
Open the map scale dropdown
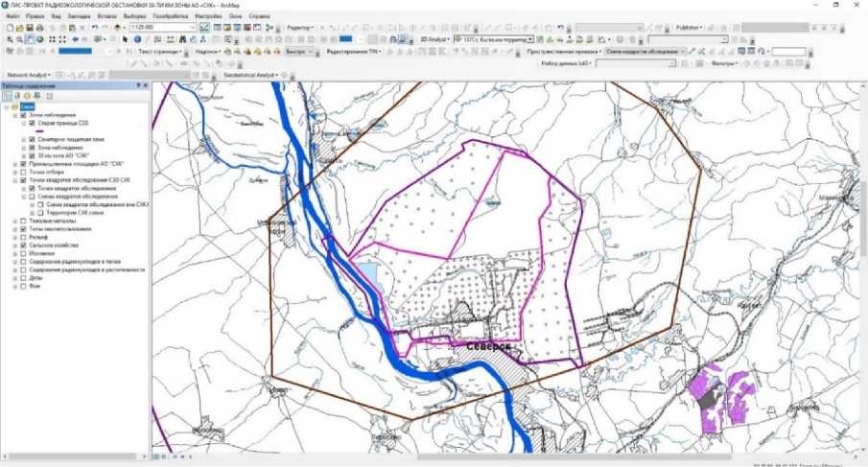pyautogui.click(x=193, y=27)
